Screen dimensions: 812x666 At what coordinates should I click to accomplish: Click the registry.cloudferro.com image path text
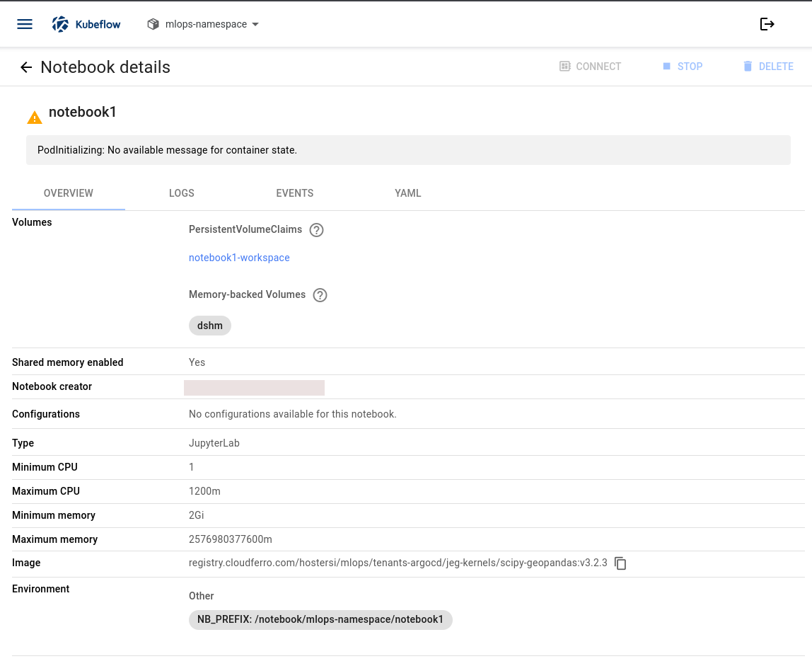coord(398,563)
